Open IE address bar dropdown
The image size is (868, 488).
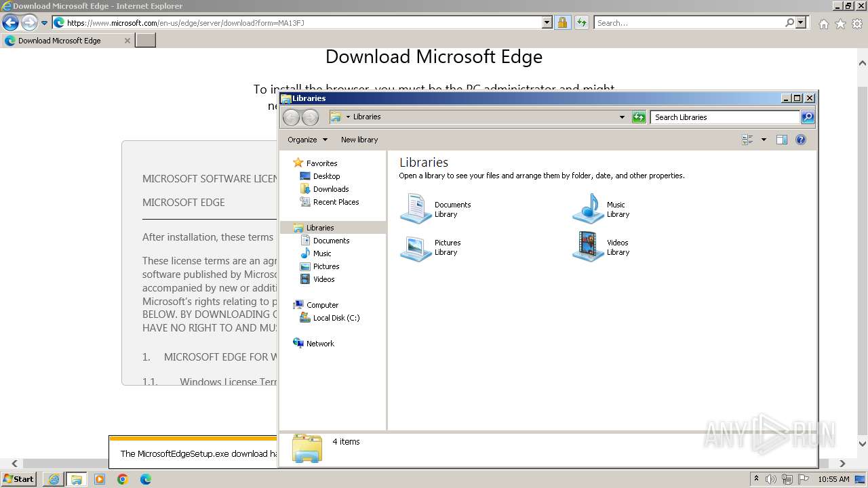tap(547, 22)
